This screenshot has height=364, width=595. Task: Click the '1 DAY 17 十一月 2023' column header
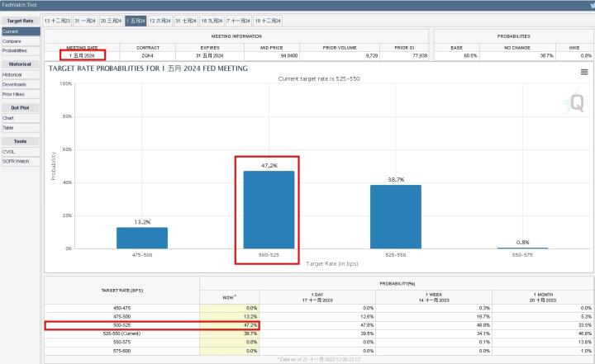[317, 297]
